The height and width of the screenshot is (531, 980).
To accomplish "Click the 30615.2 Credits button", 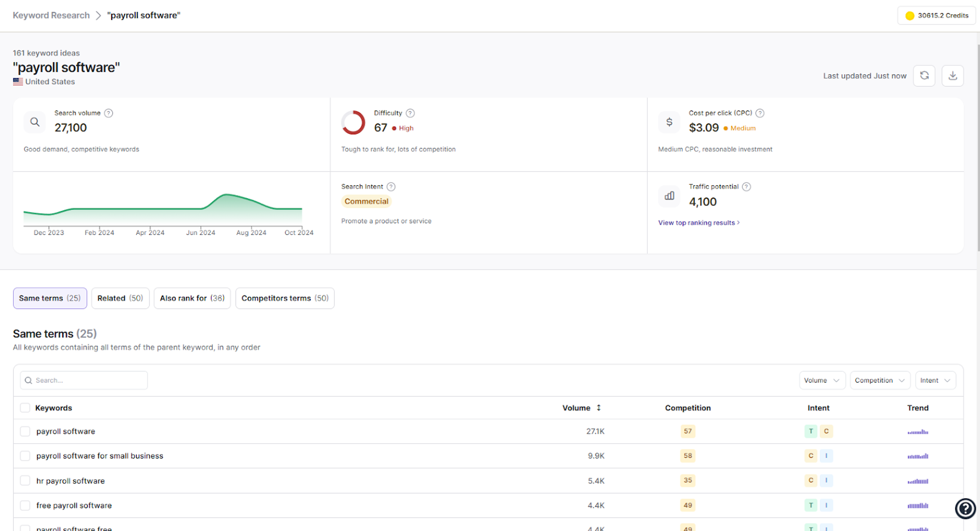I will (937, 16).
